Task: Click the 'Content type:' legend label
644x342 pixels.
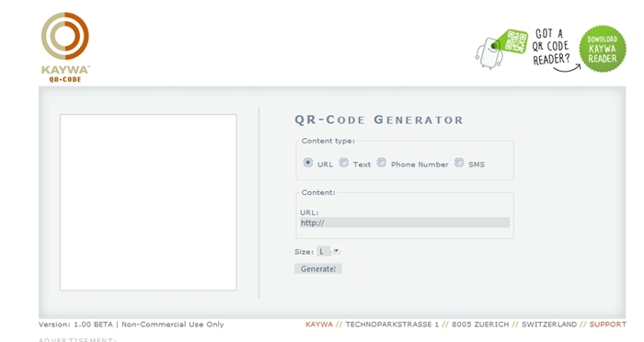Action: click(328, 141)
